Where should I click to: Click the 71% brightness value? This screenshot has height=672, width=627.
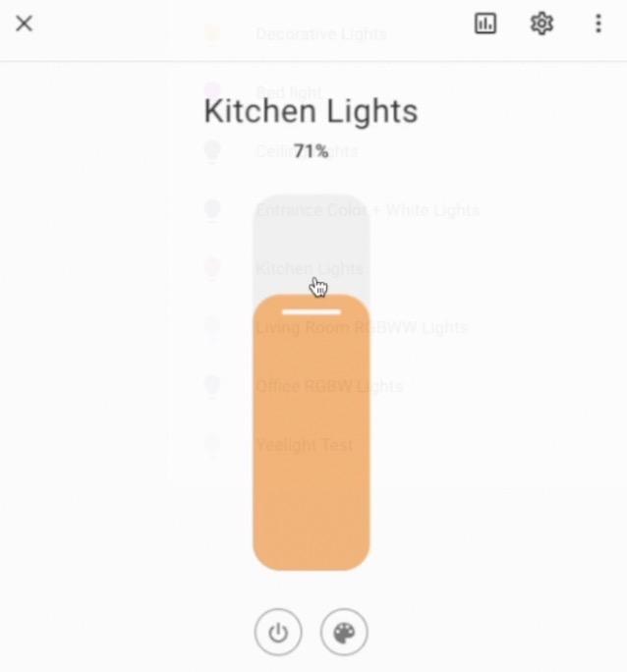[x=312, y=151]
